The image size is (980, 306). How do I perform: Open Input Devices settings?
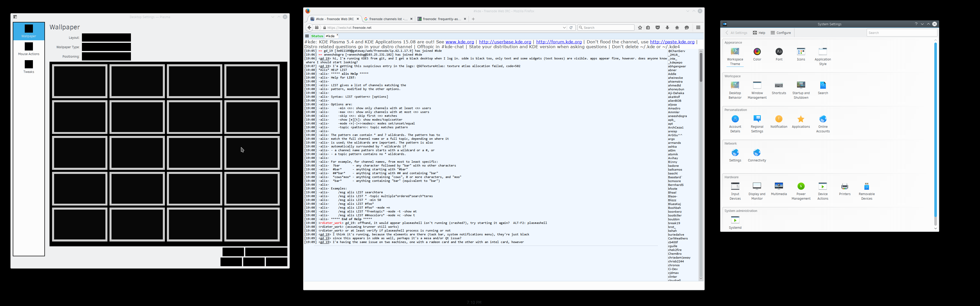[x=735, y=191]
